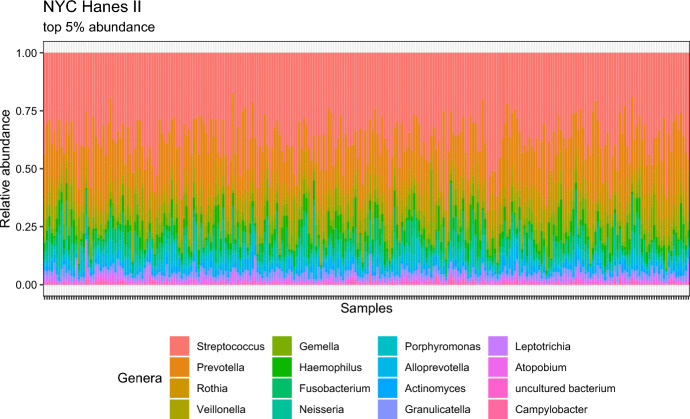Click the Prevotella legend color swatch

point(180,367)
